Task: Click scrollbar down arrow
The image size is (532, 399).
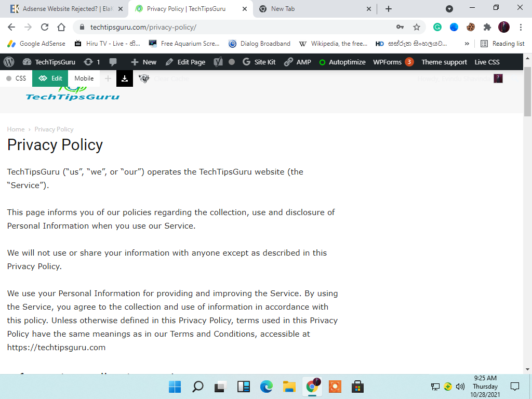Action: tap(528, 369)
